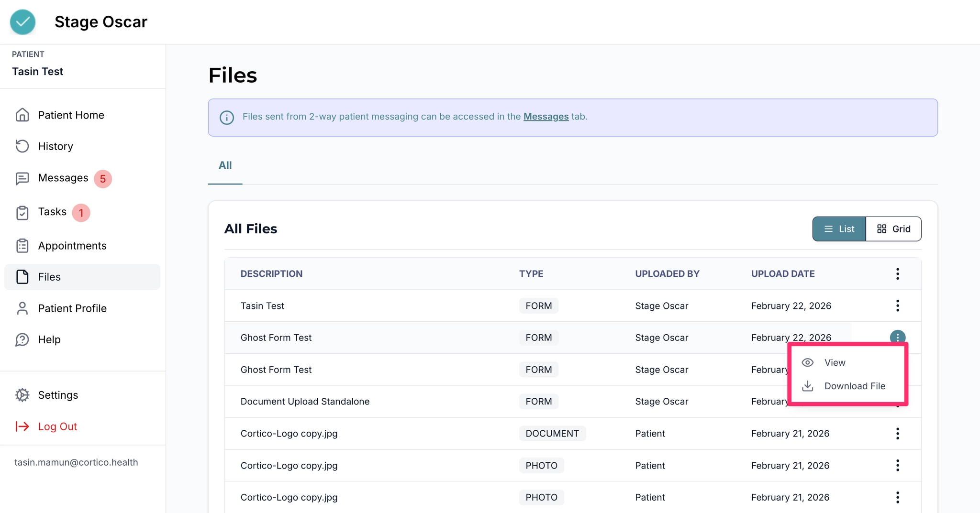Screen dimensions: 980x513
Task: Open the table header three-dot menu
Action: [x=897, y=274]
